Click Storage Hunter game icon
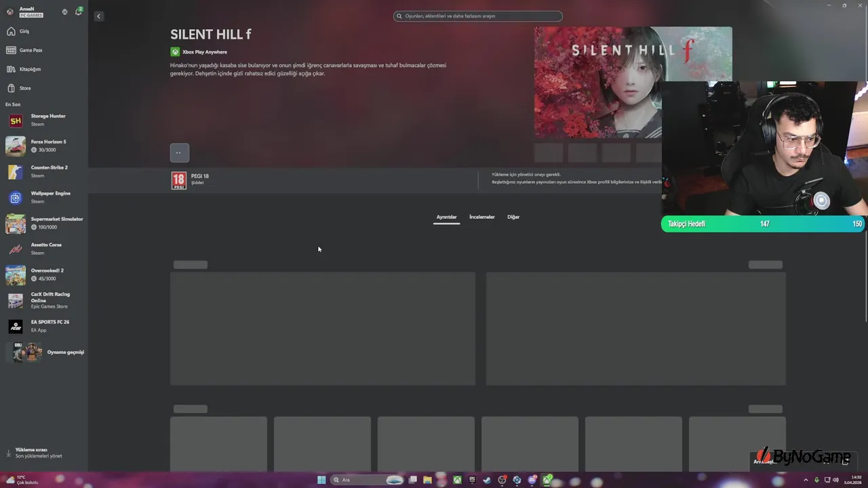 click(x=16, y=121)
